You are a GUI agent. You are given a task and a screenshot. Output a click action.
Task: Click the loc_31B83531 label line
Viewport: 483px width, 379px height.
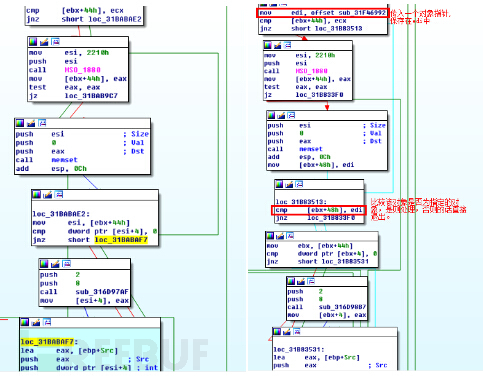point(299,349)
